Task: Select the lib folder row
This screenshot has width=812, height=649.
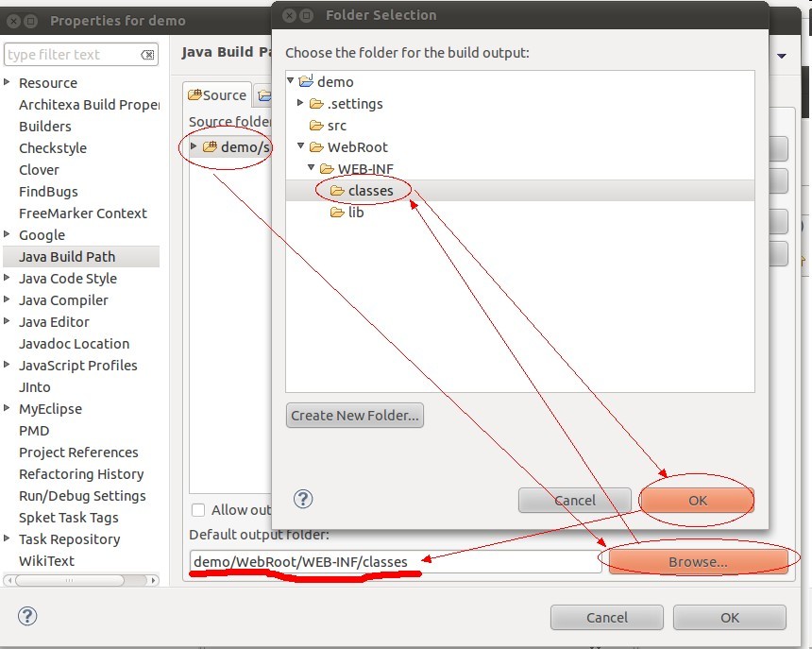Action: point(520,213)
